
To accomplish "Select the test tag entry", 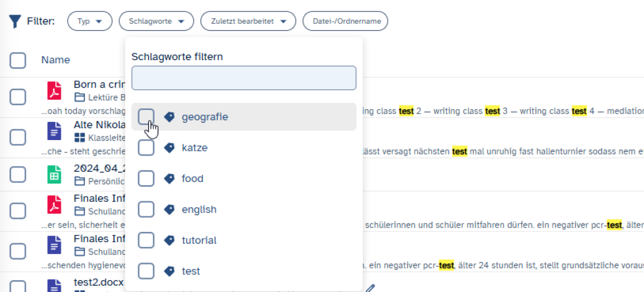I will 191,271.
